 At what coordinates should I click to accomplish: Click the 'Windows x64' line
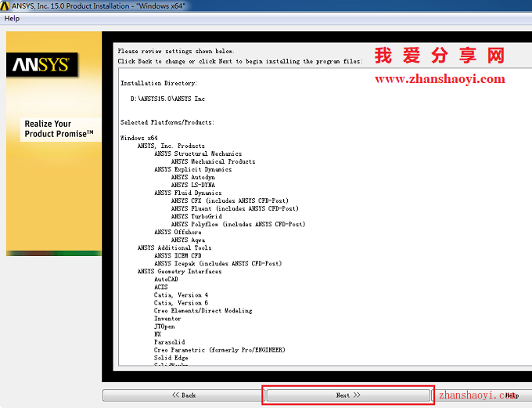[139, 138]
